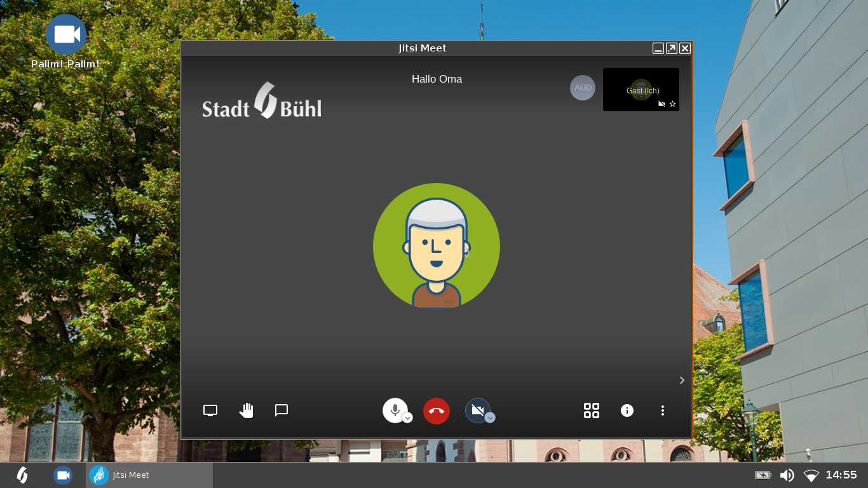Open the chat panel

(x=281, y=410)
